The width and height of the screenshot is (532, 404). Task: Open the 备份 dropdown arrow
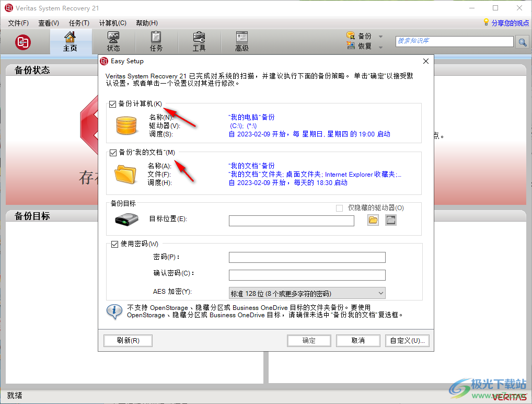[380, 36]
